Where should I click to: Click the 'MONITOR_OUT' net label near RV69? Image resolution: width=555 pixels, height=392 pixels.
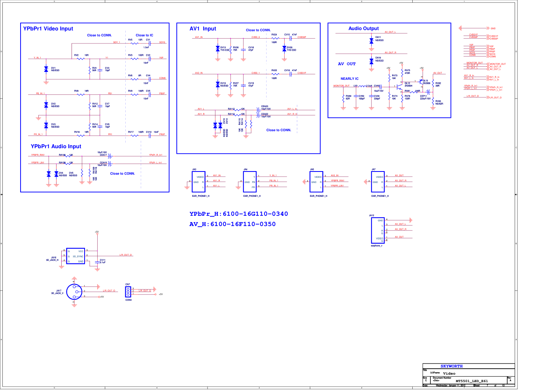point(342,86)
